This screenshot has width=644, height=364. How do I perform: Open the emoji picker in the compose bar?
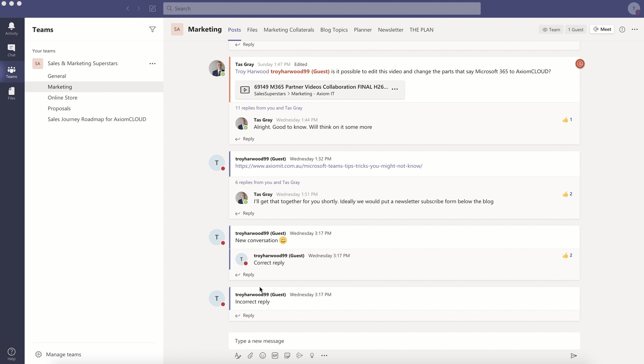[263, 356]
